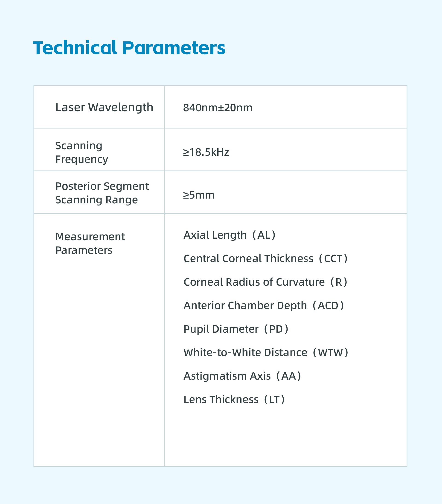Screen dimensions: 442x504
Task: Click the Technical Parameters heading
Action: click(129, 48)
